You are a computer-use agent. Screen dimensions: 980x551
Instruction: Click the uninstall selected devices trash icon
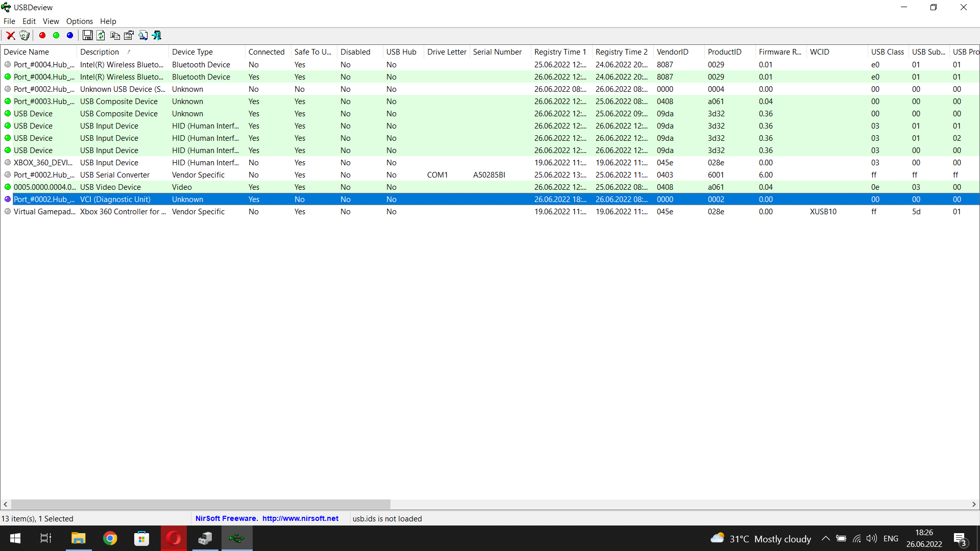tap(24, 35)
